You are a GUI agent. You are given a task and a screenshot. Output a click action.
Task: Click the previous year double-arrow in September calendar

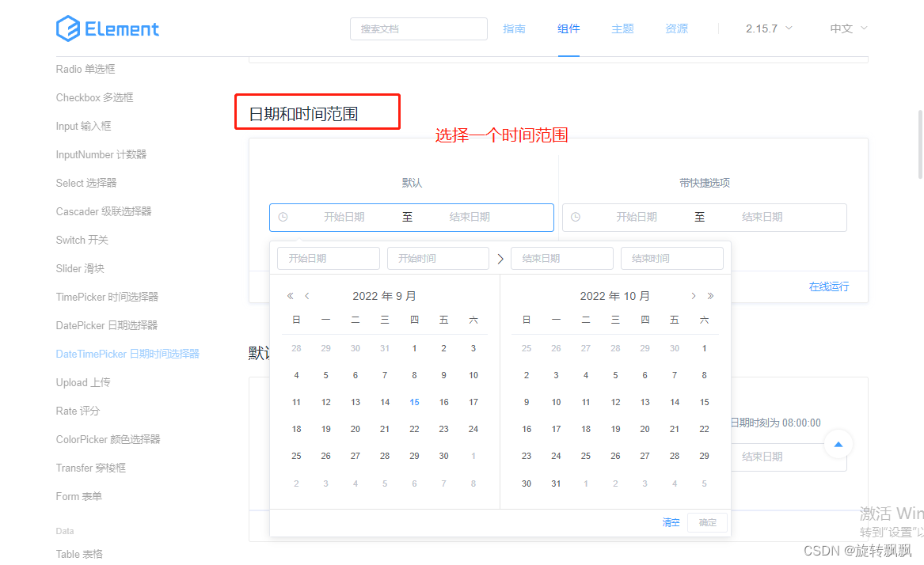[x=290, y=295]
